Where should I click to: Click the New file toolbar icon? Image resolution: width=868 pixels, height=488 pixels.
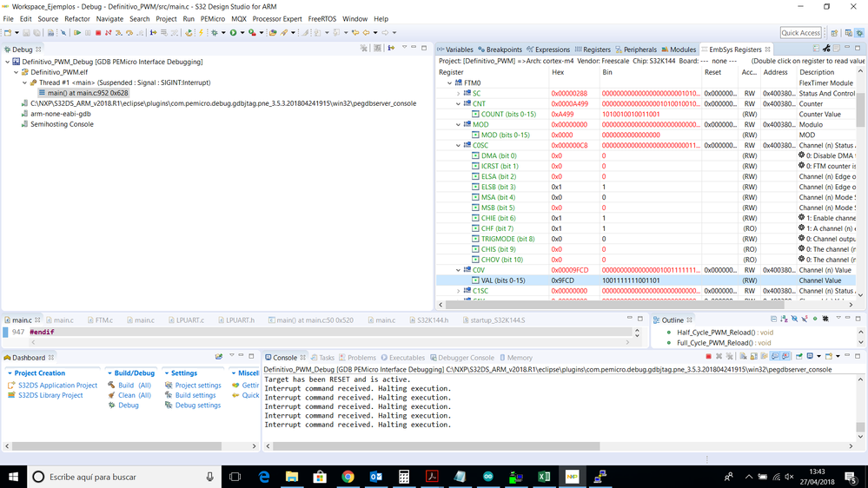tap(8, 33)
